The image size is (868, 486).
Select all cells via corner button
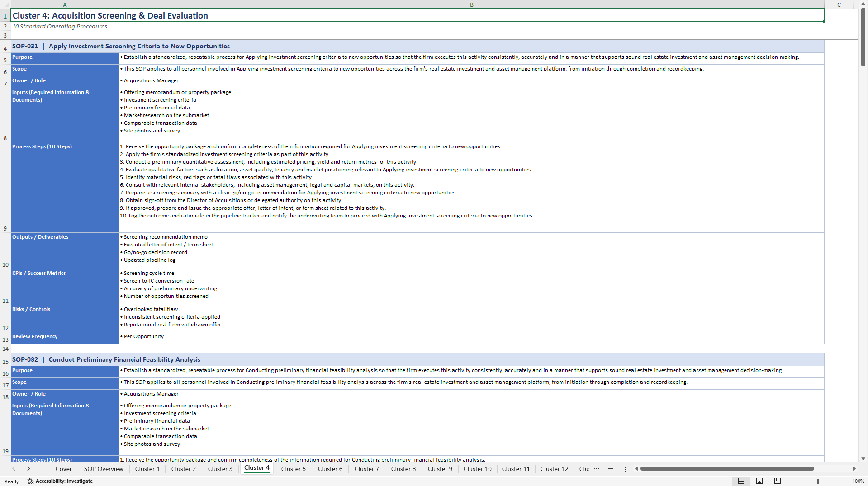pos(5,5)
